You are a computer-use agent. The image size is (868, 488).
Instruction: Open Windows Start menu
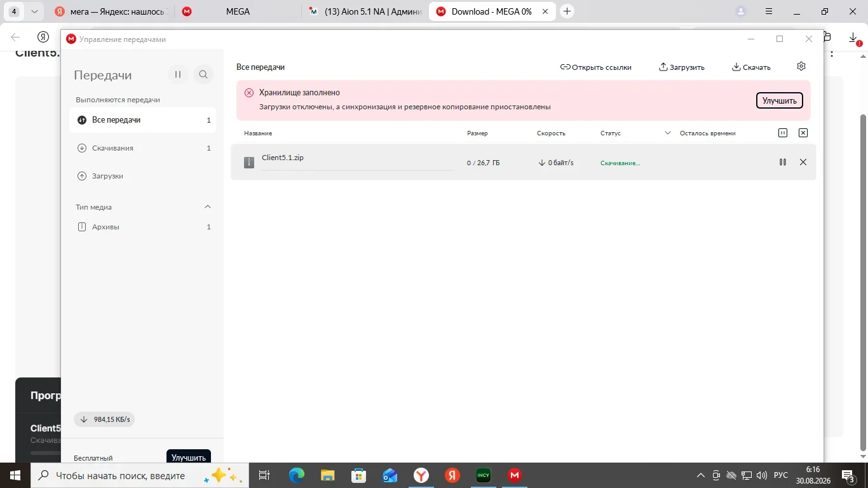15,475
